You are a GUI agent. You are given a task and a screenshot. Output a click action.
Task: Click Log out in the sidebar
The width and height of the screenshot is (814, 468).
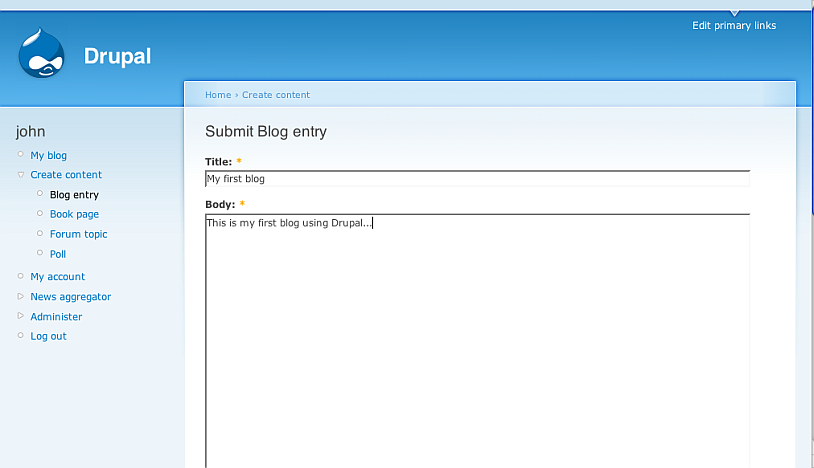click(48, 336)
